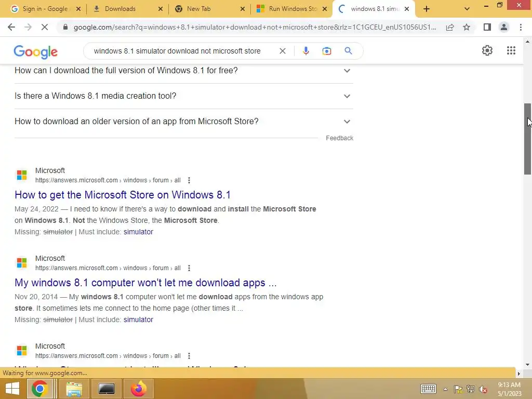Click the address bar URL

click(x=255, y=27)
